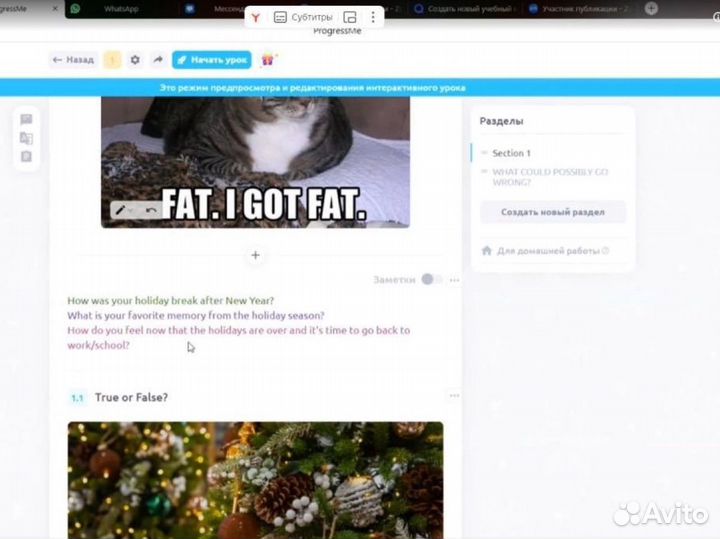This screenshot has width=720, height=539.
Task: Open the pencil edit dropdown on cat image
Action: [x=125, y=210]
